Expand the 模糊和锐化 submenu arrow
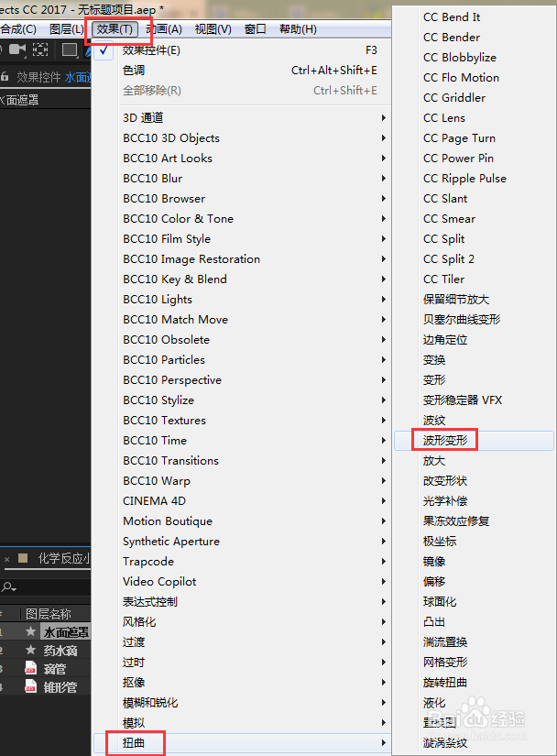The height and width of the screenshot is (756, 557). point(384,703)
